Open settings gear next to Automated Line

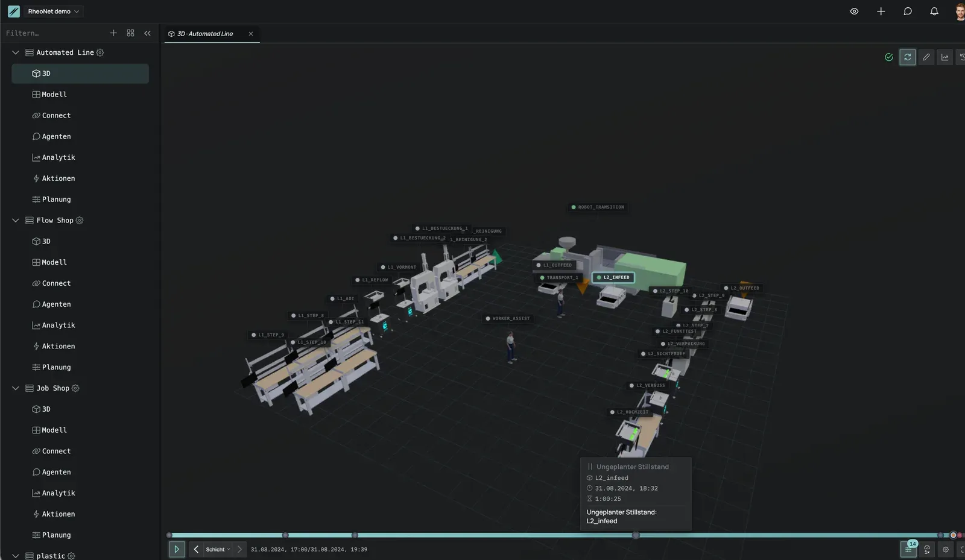[100, 52]
